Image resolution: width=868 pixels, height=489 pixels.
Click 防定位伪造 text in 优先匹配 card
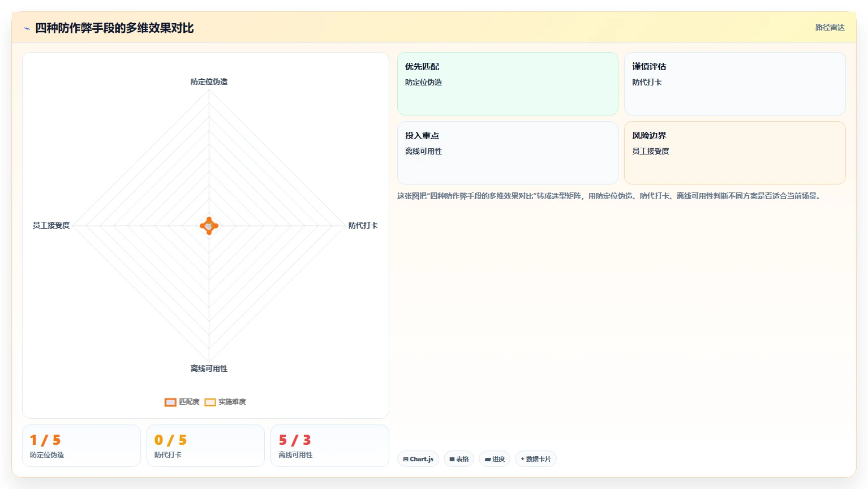(423, 82)
